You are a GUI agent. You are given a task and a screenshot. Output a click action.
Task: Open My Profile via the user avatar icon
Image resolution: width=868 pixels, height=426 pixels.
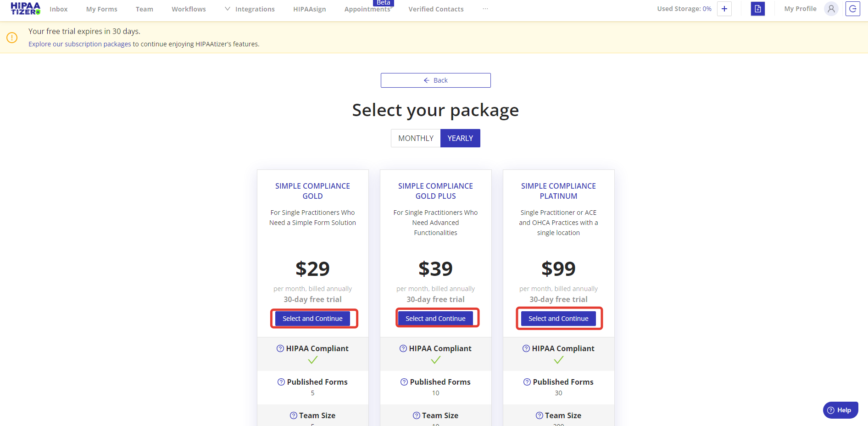click(x=831, y=9)
